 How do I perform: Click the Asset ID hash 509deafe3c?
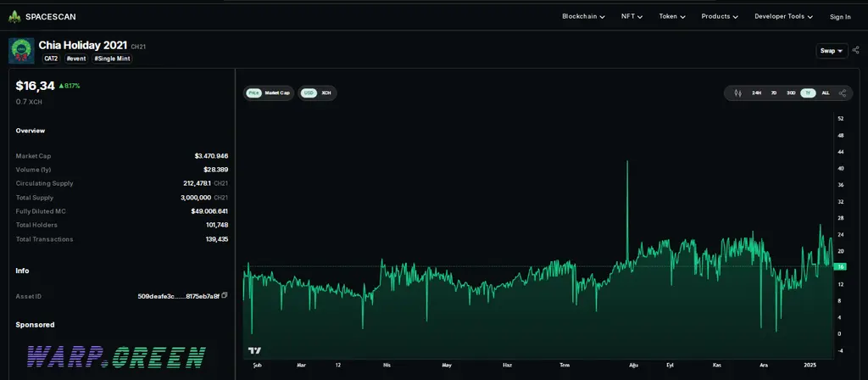[178, 296]
